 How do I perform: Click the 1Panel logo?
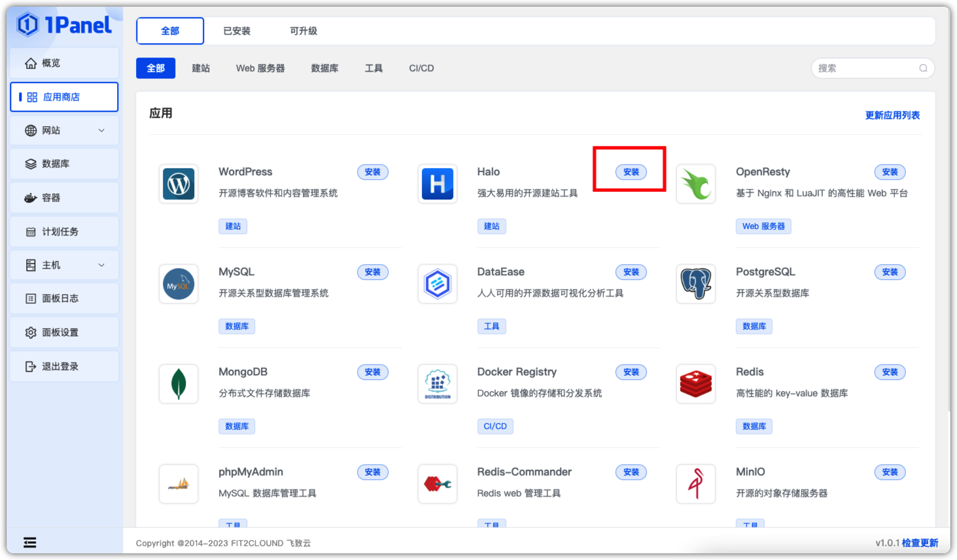[x=64, y=25]
